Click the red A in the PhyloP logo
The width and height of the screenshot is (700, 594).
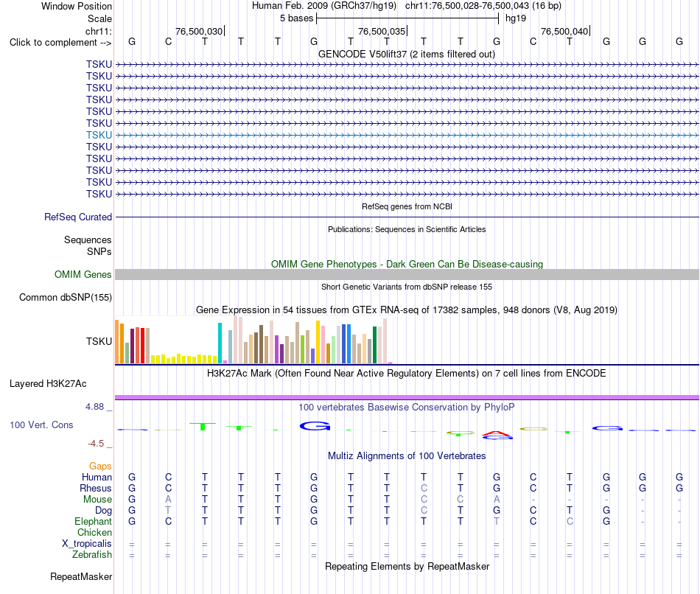(497, 433)
